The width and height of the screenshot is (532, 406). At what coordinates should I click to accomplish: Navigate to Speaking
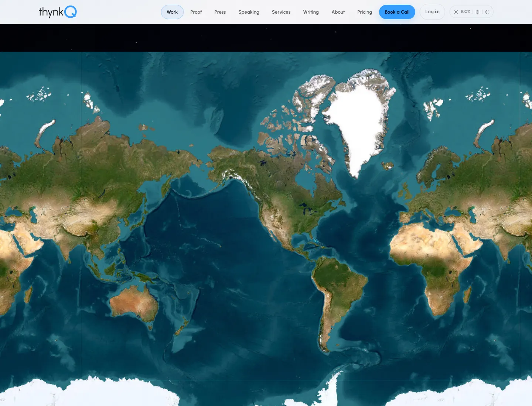click(x=249, y=12)
